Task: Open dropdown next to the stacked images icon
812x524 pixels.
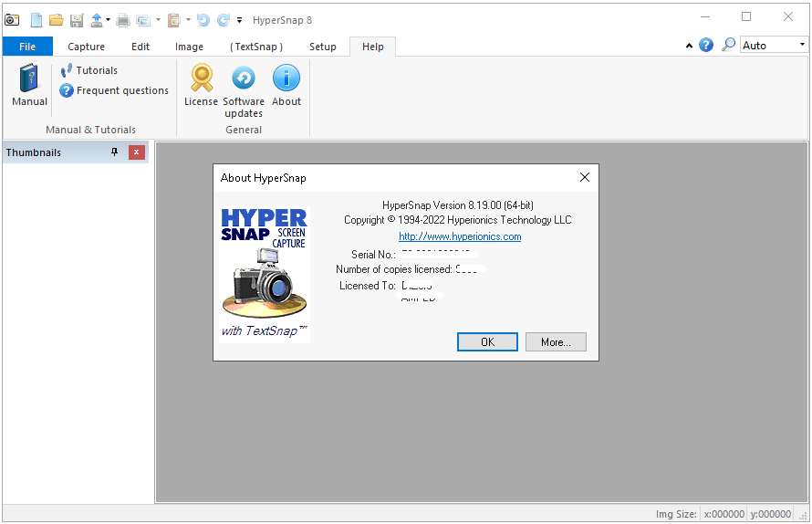Action: [x=158, y=20]
